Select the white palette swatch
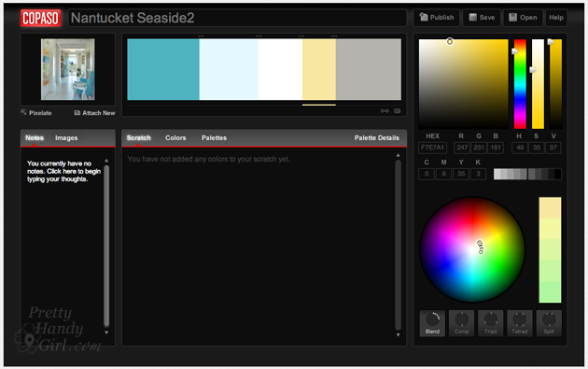 (x=281, y=69)
